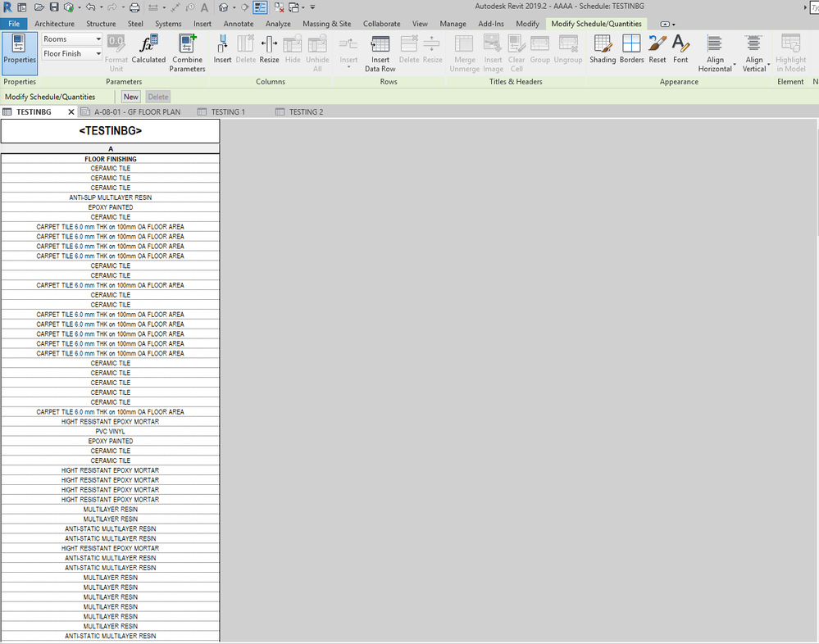The height and width of the screenshot is (644, 819).
Task: Switch to TESTING 1 schedule tab
Action: point(228,111)
